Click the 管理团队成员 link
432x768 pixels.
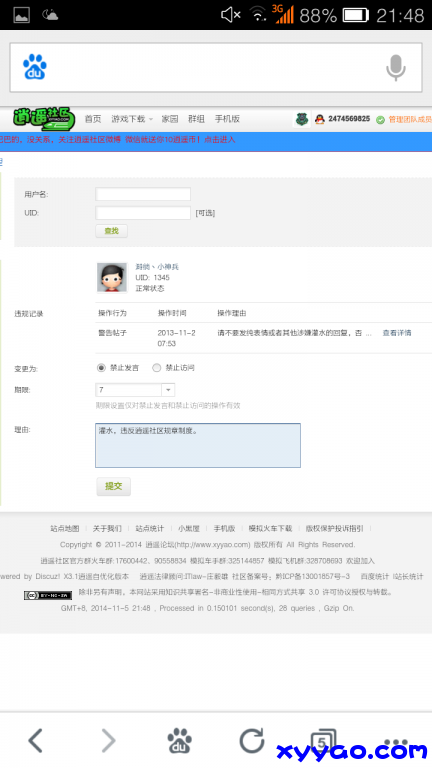point(410,120)
